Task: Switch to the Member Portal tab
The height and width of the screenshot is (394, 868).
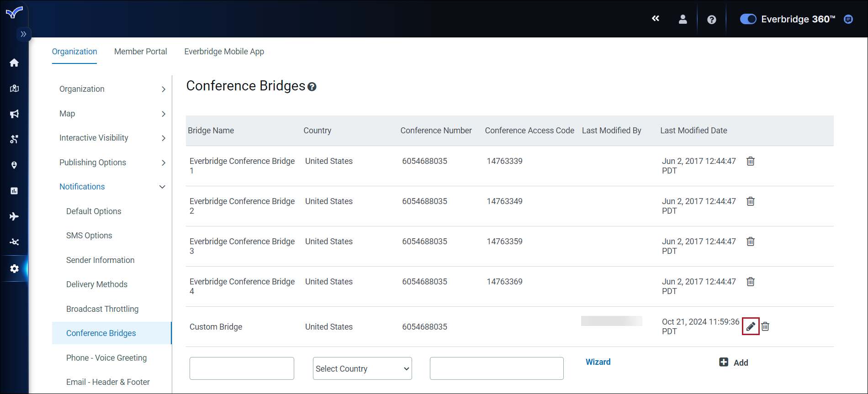Action: tap(141, 52)
